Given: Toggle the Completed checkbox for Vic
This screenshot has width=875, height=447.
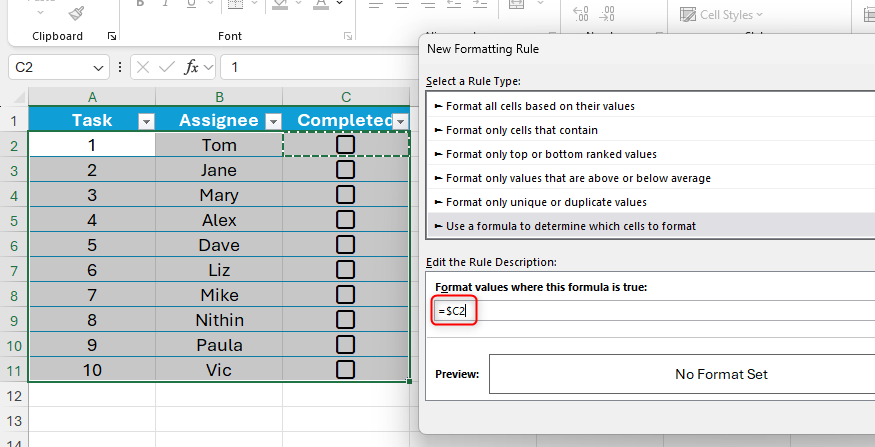Looking at the screenshot, I should (x=346, y=369).
